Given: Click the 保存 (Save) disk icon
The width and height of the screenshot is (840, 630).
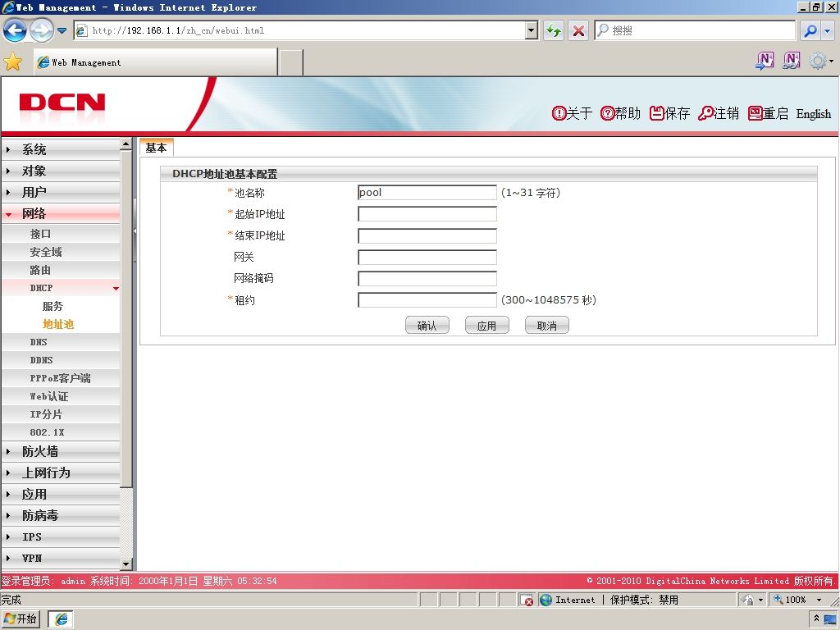Looking at the screenshot, I should click(x=656, y=113).
